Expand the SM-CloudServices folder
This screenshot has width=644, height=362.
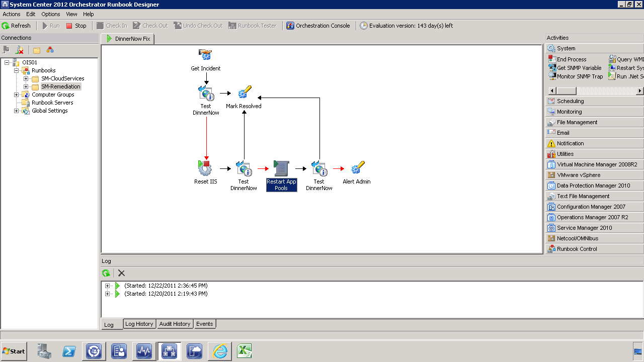[26, 78]
